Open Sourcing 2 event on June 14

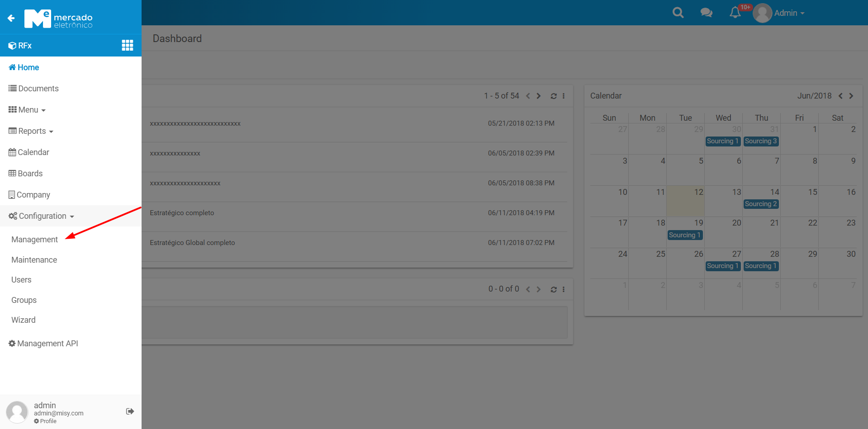point(761,204)
